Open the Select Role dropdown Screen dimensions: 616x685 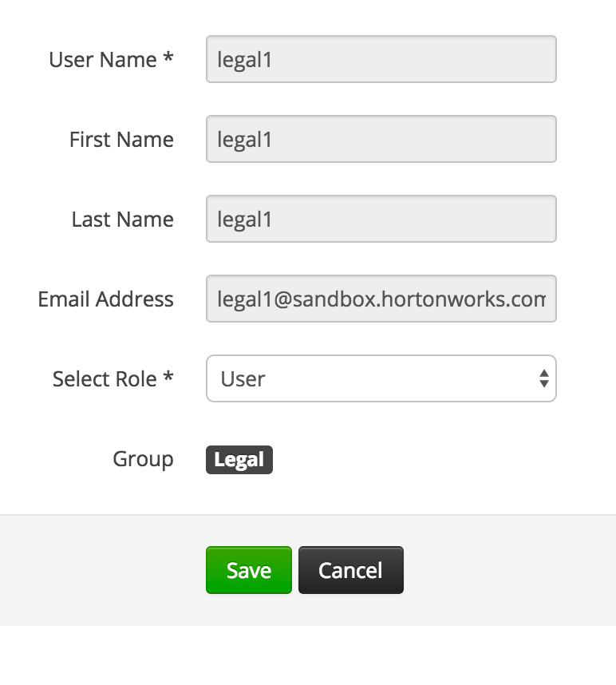[x=381, y=378]
